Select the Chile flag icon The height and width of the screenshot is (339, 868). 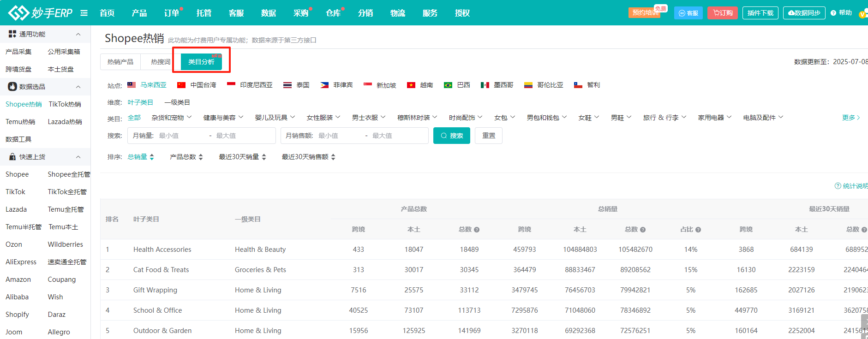(578, 85)
